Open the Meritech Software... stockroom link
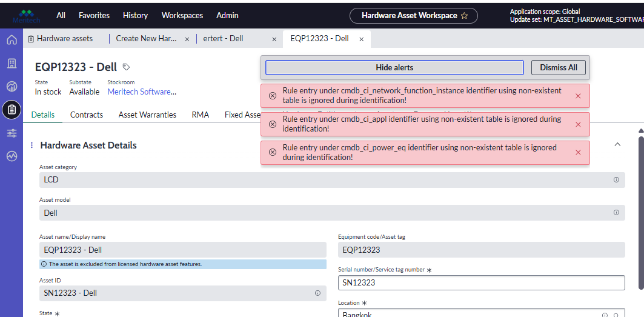 coord(142,92)
